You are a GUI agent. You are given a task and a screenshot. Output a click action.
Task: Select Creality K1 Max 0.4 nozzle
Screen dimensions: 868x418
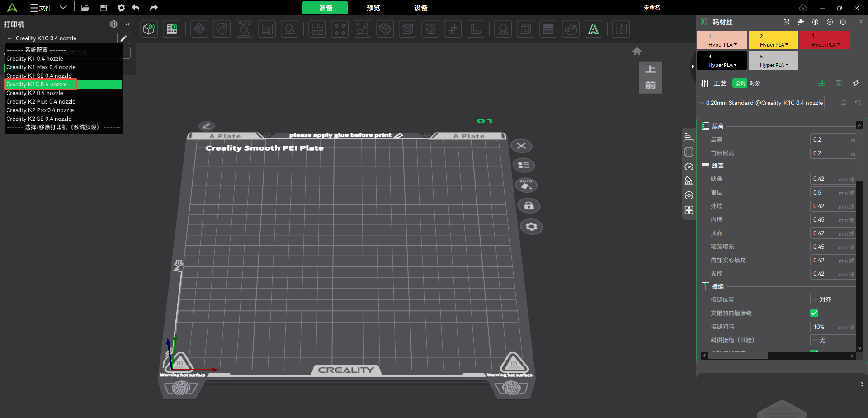(x=63, y=67)
